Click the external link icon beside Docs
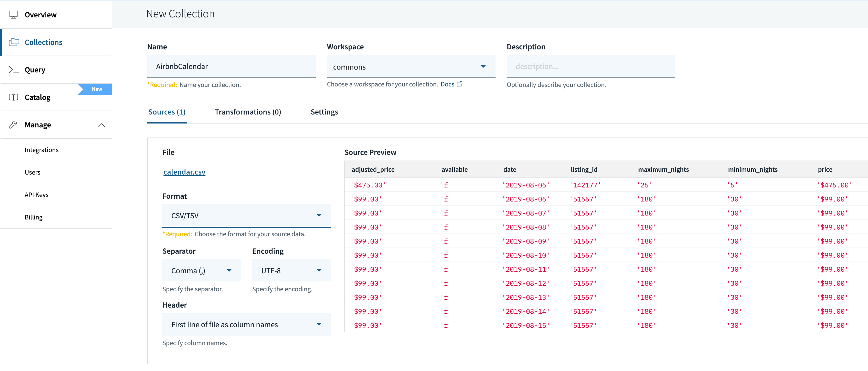This screenshot has width=868, height=371. [459, 84]
